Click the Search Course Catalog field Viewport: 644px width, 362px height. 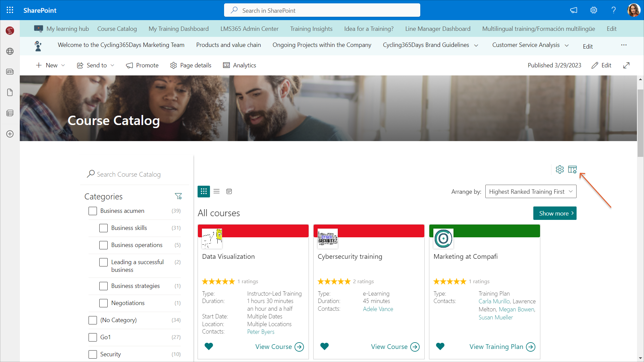tap(134, 174)
